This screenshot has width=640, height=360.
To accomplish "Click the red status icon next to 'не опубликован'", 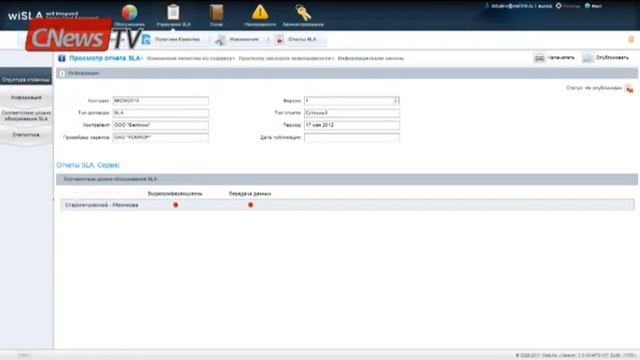I will (x=629, y=88).
